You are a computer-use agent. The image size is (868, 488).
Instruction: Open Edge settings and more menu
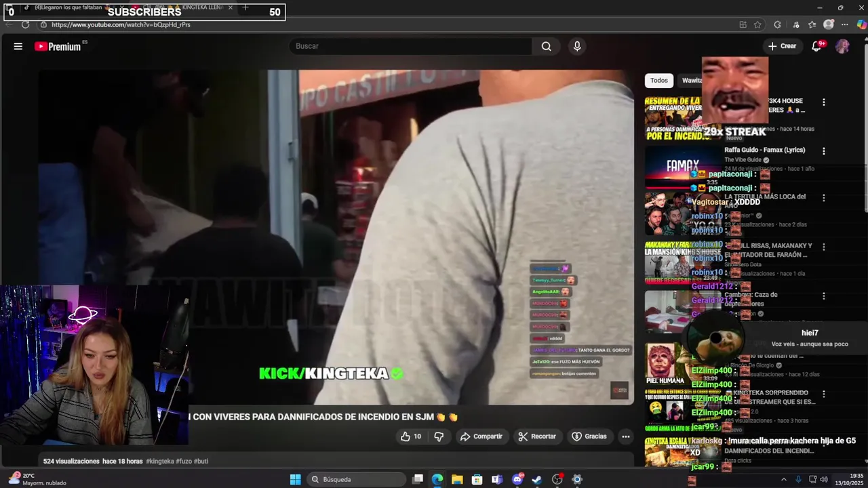point(845,24)
